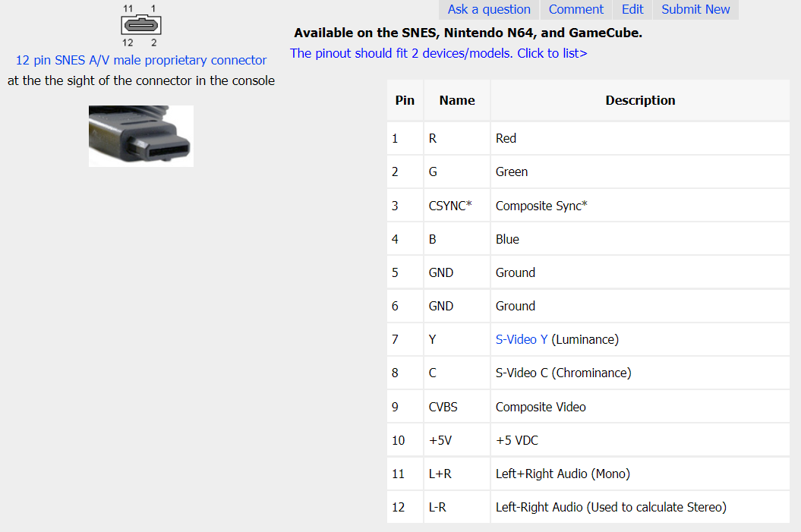
Task: Select the 'Red' description cell
Action: (x=640, y=138)
